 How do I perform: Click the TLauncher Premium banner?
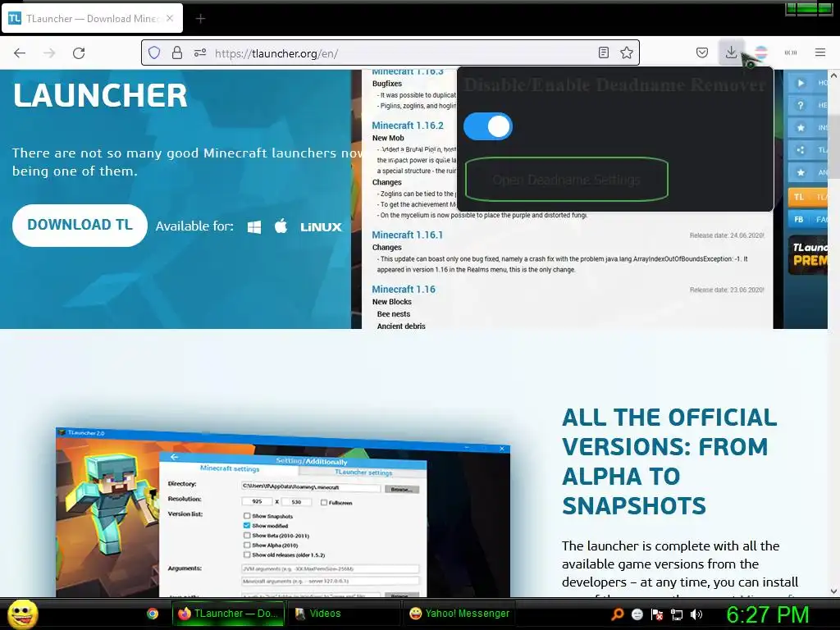click(x=808, y=255)
